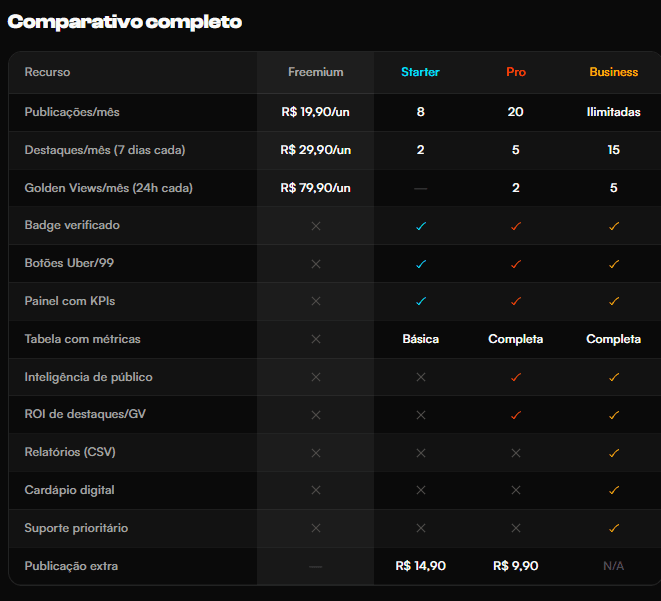The width and height of the screenshot is (661, 601).
Task: Click the Freemium X for Tabela com métricas
Action: click(x=316, y=339)
